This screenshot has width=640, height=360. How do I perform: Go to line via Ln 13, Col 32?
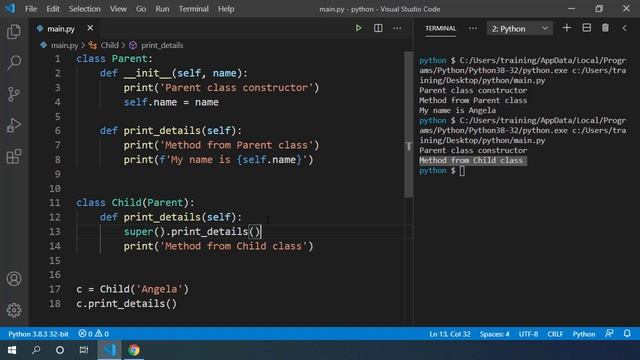(450, 334)
